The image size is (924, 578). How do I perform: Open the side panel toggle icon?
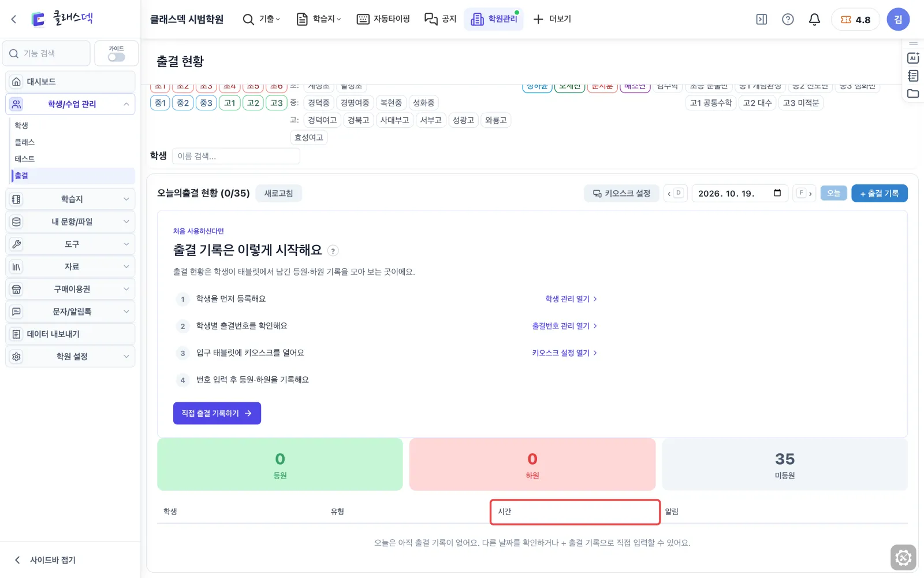point(762,19)
